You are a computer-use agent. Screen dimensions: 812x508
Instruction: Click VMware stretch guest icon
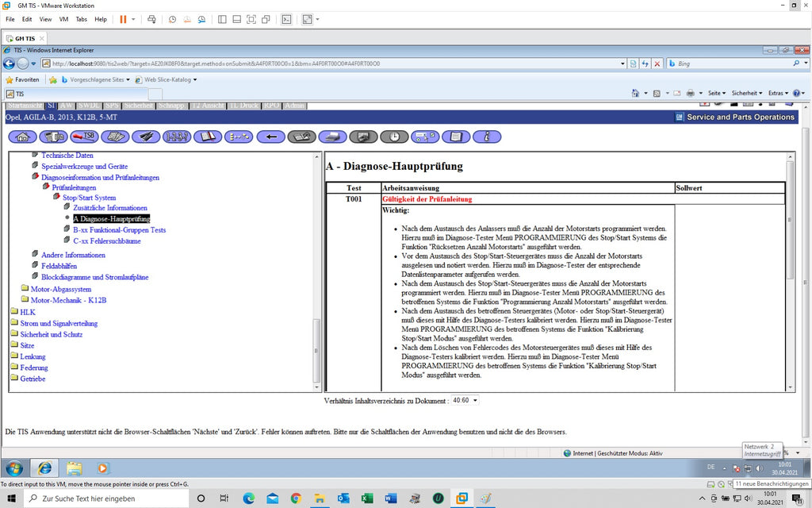tap(308, 19)
